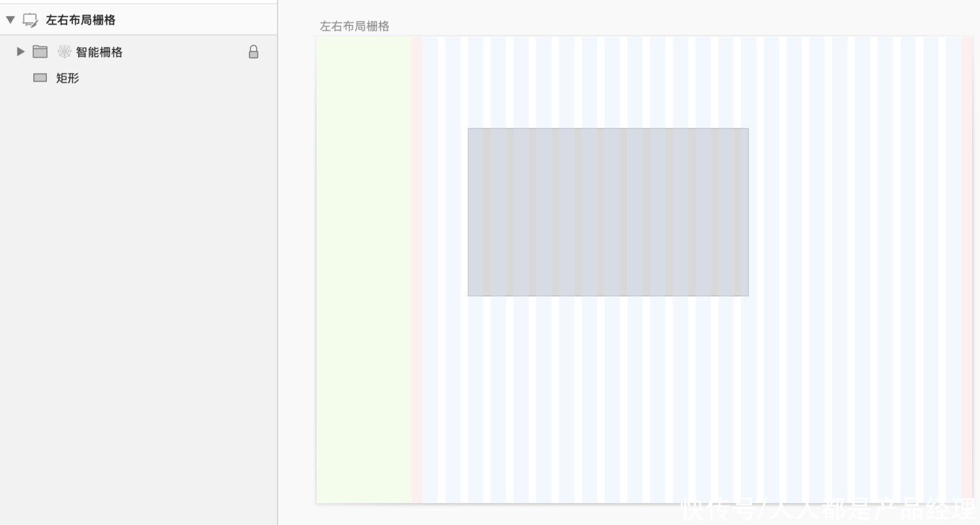Click the green sidebar column on artboard
The width and height of the screenshot is (980, 525).
pos(364,270)
